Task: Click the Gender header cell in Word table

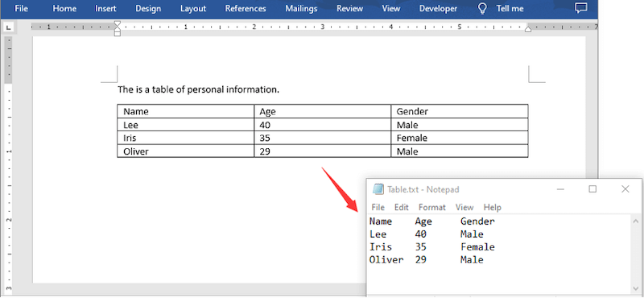Action: (460, 111)
